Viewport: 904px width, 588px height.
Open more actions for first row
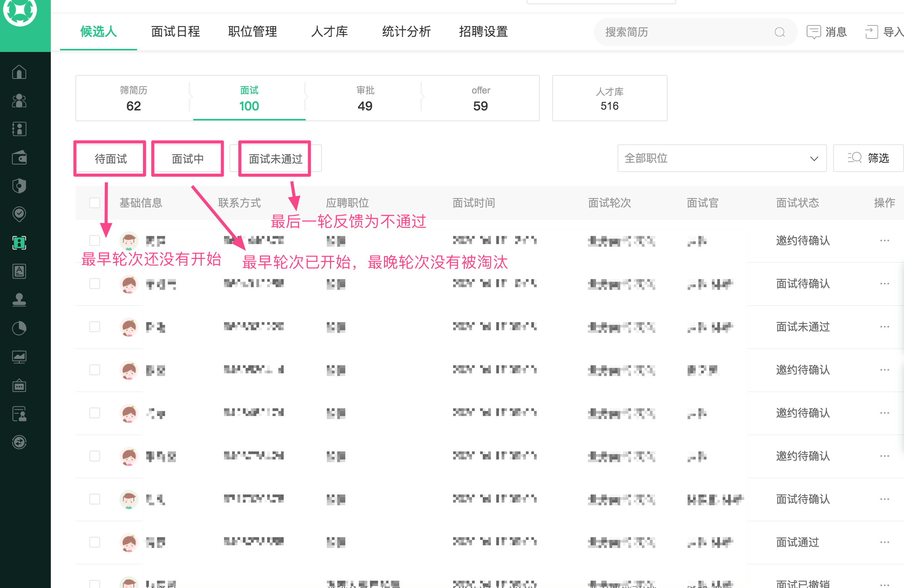pyautogui.click(x=884, y=241)
